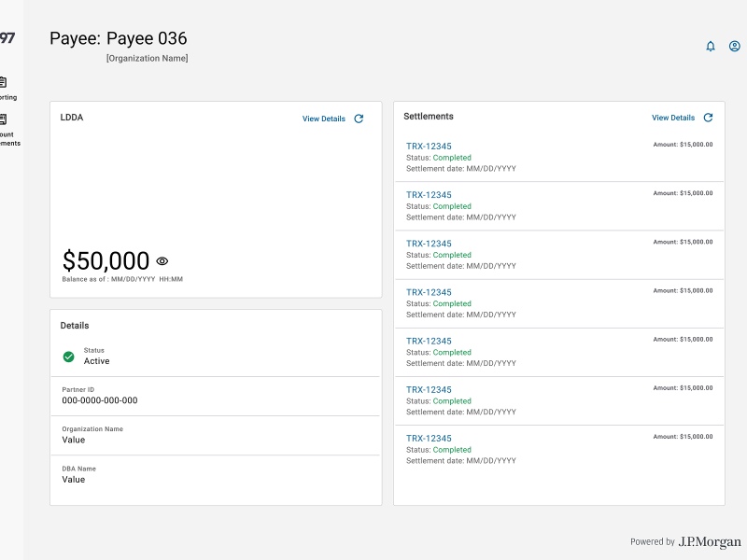Refresh the LDDA account card

pyautogui.click(x=360, y=119)
